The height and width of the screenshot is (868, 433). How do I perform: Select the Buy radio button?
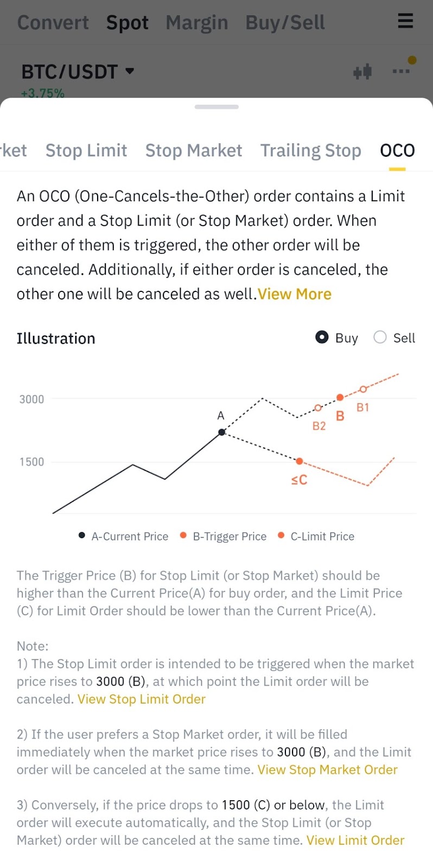[x=322, y=337]
